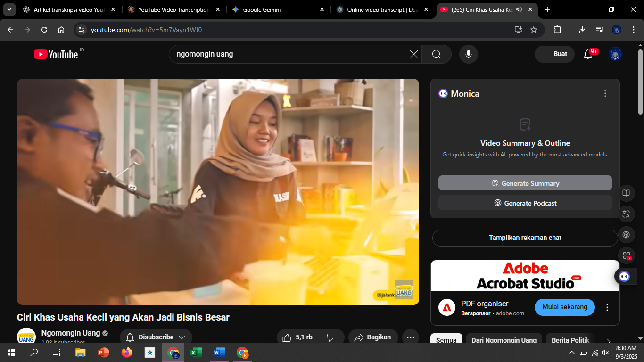Viewport: 644px width, 362px height.
Task: Expand hidden icons in the system tray
Action: (x=571, y=352)
